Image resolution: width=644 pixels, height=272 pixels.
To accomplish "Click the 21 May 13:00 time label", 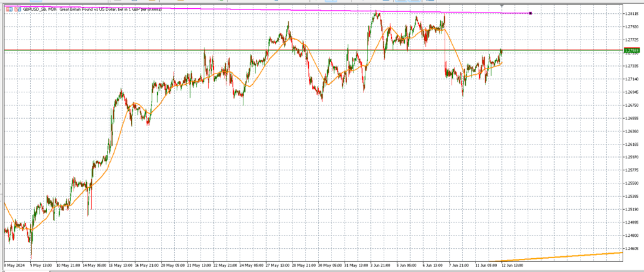I will tap(198, 265).
